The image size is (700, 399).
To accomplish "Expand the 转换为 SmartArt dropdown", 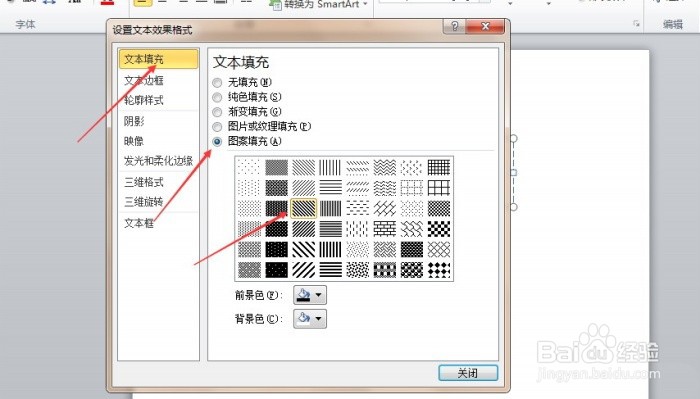I will [365, 4].
